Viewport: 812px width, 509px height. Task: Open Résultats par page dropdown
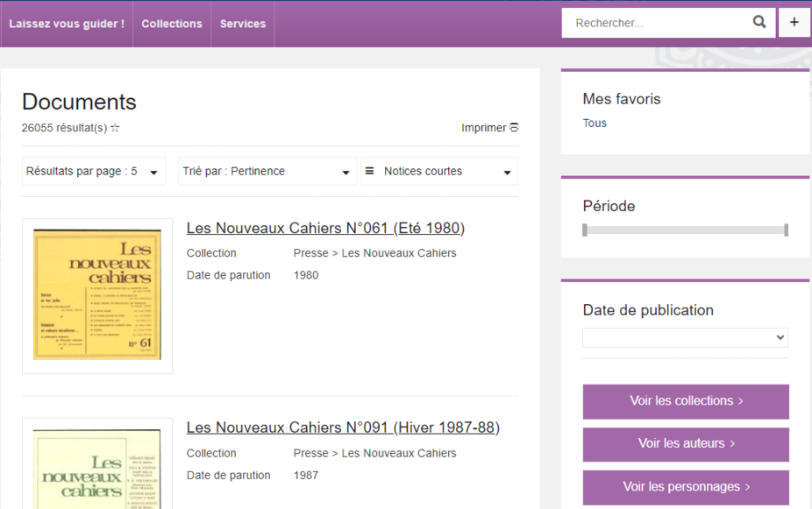point(94,171)
